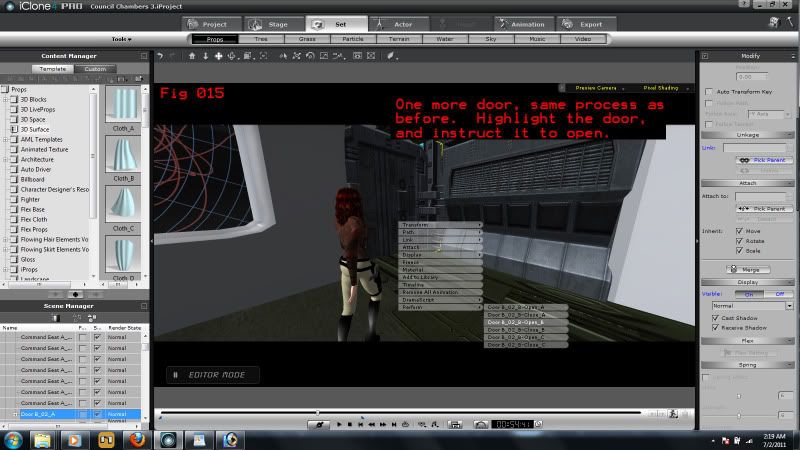Image resolution: width=800 pixels, height=450 pixels.
Task: Click the iClone taskbar icon
Action: tap(168, 440)
